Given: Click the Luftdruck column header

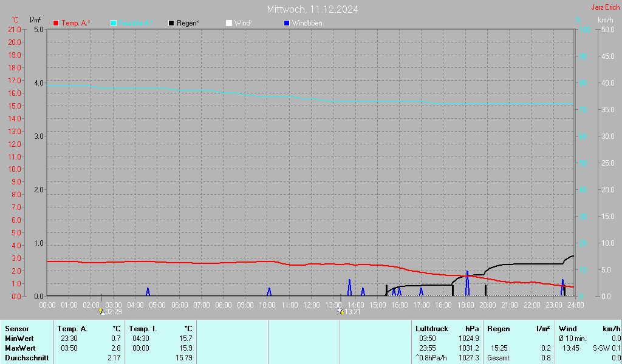Looking at the screenshot, I should [x=431, y=329].
